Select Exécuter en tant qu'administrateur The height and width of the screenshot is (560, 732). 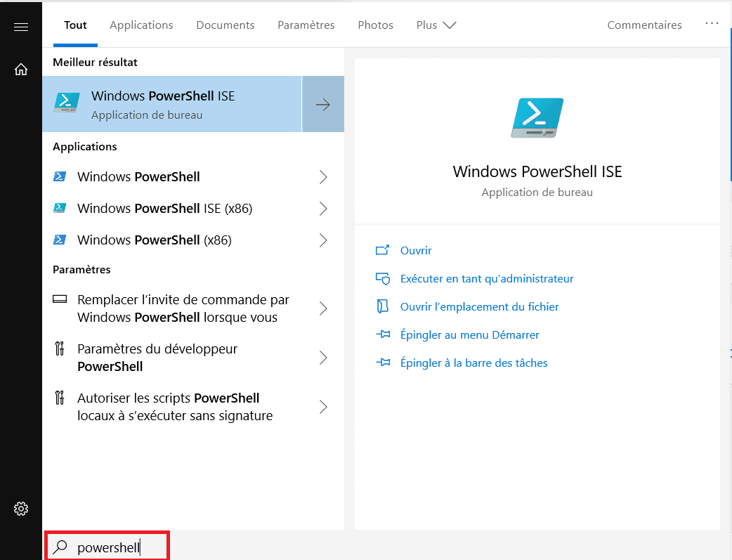(x=487, y=279)
